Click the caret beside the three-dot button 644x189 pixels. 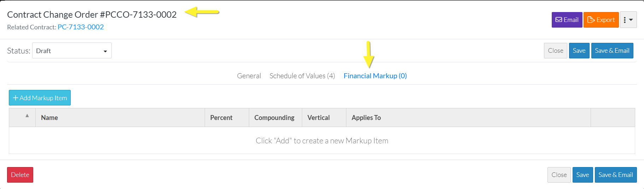click(631, 20)
